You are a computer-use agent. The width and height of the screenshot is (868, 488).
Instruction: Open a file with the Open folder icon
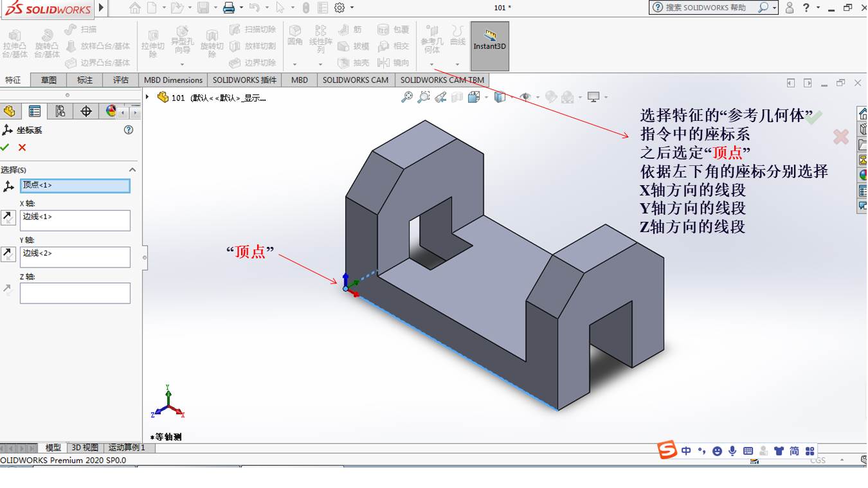177,8
